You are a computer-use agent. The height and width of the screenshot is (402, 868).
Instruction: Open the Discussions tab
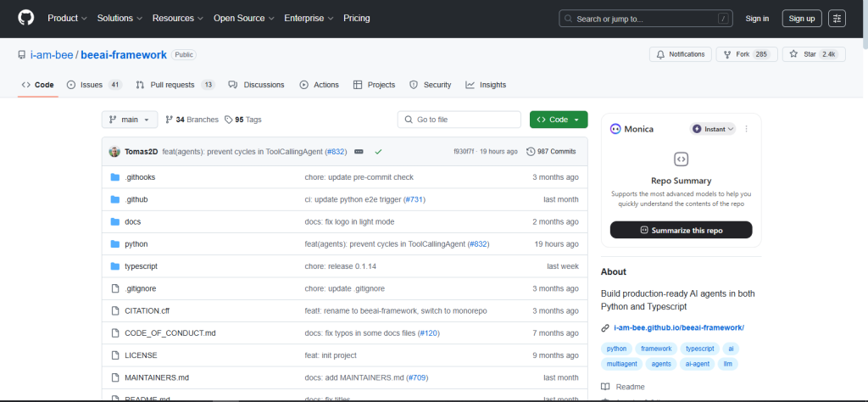coord(256,85)
